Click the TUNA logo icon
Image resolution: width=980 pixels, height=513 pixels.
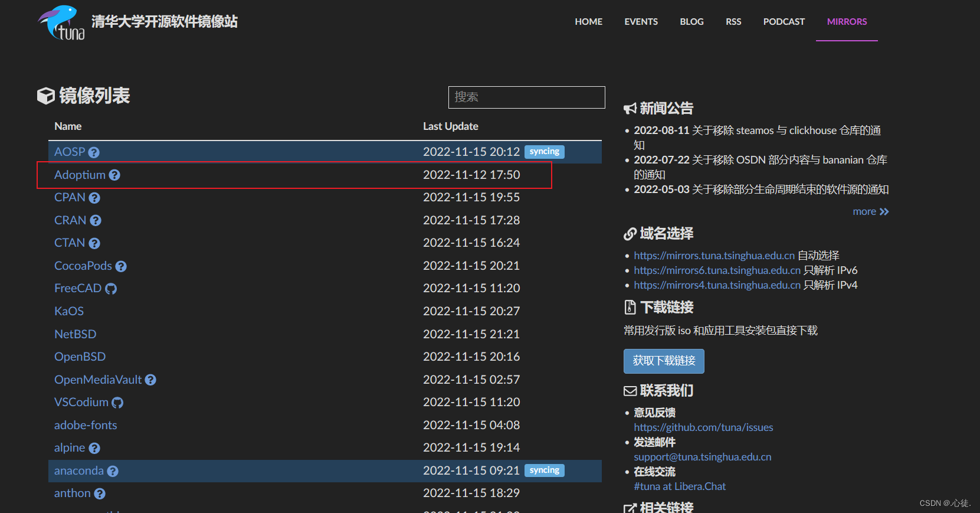[x=61, y=22]
